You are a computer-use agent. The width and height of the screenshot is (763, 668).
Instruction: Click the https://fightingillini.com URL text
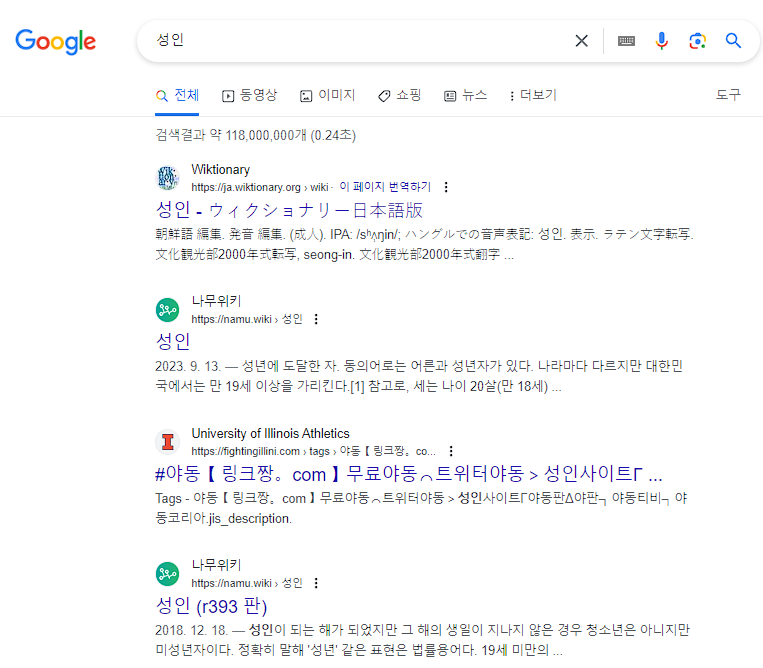point(245,451)
